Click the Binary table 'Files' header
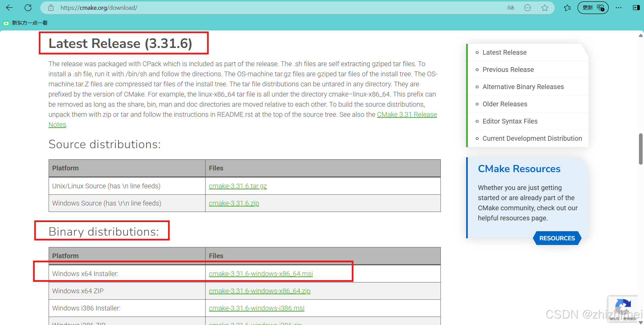 pos(216,256)
